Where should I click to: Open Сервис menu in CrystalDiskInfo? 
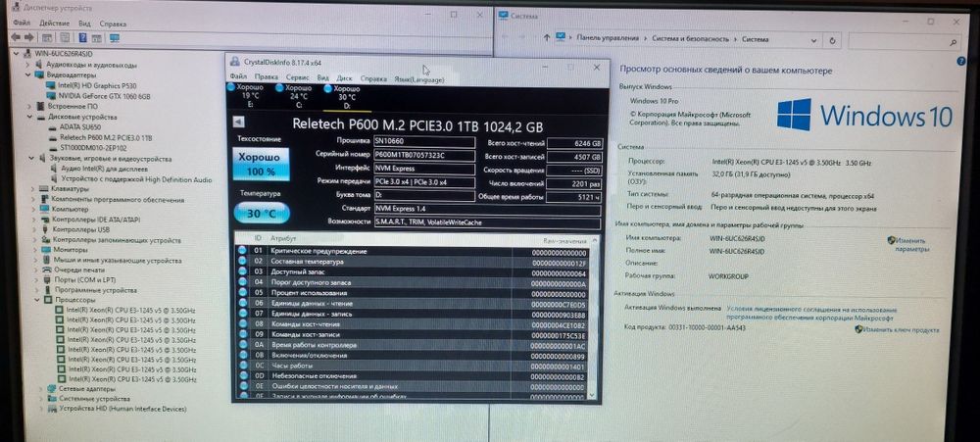[x=298, y=78]
